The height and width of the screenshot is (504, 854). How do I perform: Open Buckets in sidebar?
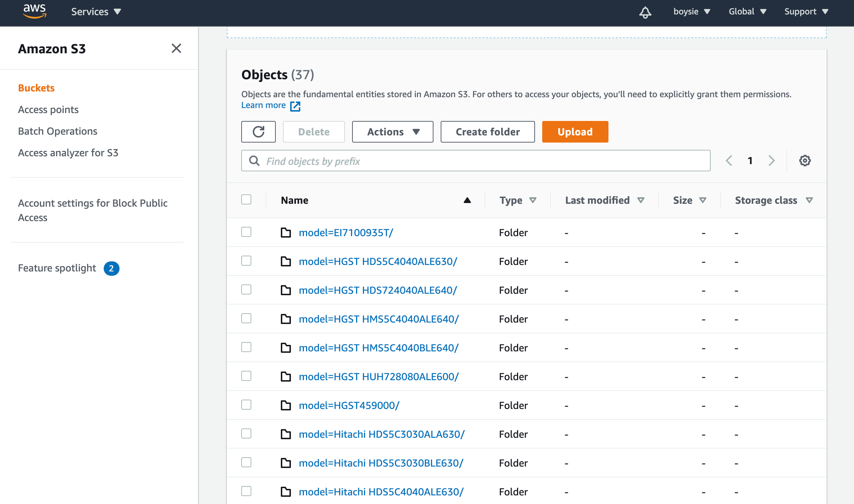[36, 88]
